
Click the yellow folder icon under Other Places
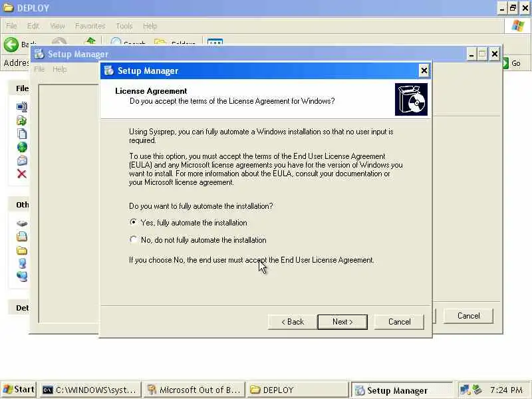(22, 251)
